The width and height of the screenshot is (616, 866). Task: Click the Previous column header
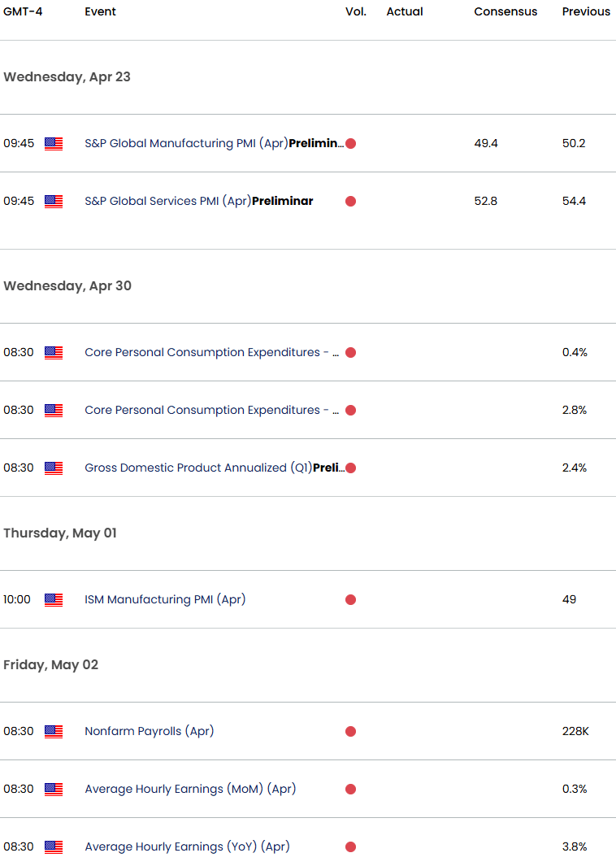tap(585, 11)
